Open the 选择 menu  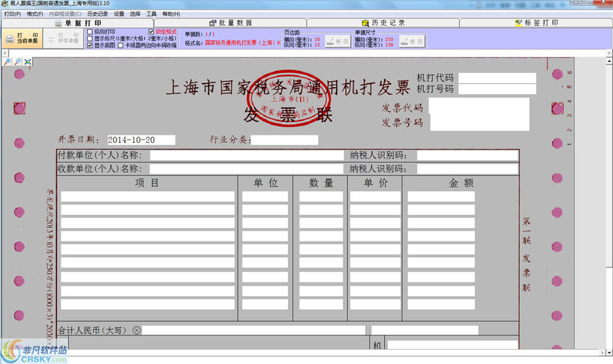point(136,14)
